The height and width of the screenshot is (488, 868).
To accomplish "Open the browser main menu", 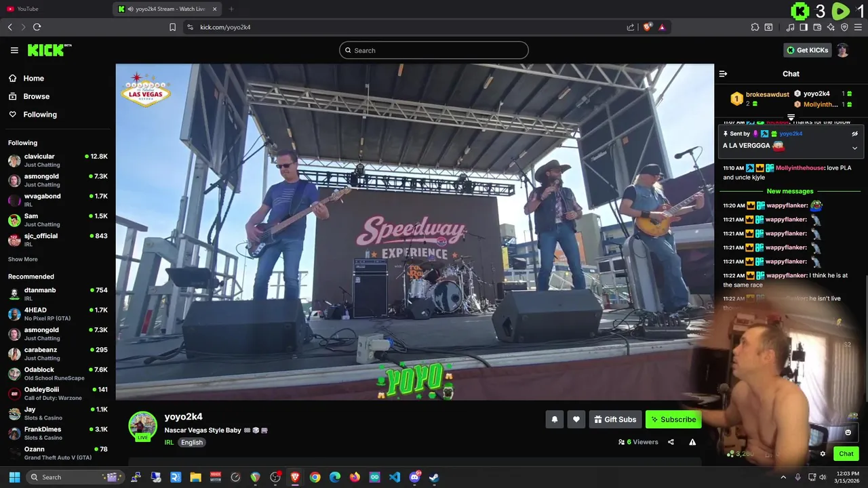I will tap(858, 27).
